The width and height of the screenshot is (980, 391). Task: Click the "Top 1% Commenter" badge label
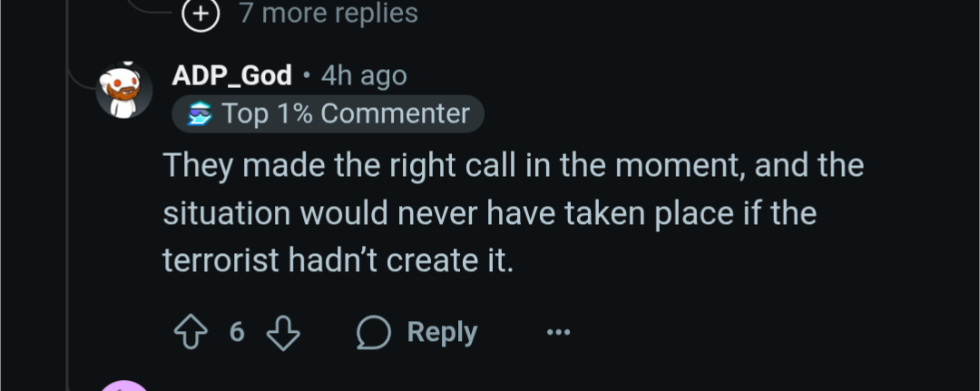click(346, 114)
